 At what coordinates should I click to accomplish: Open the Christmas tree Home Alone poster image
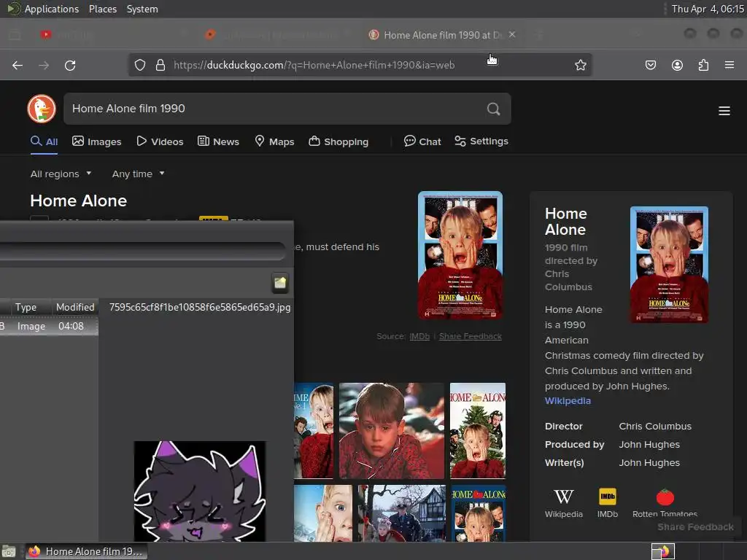(478, 430)
